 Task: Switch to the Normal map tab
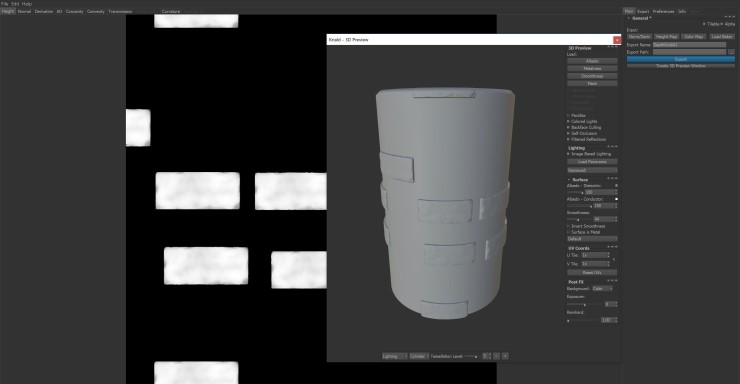point(24,11)
